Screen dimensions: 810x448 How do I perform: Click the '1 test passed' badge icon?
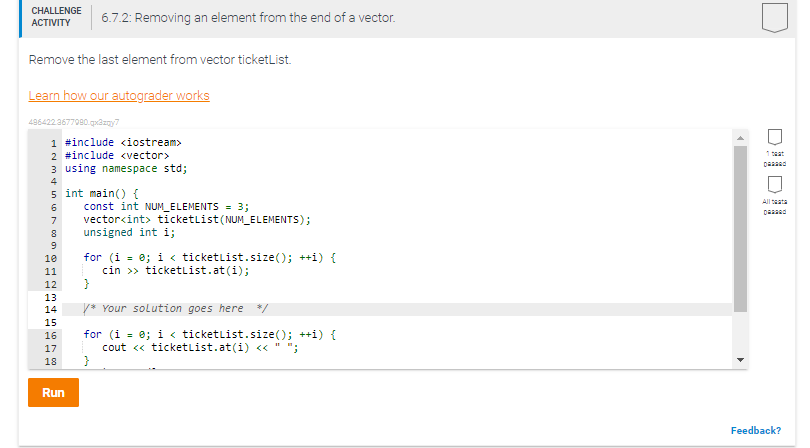click(x=774, y=137)
